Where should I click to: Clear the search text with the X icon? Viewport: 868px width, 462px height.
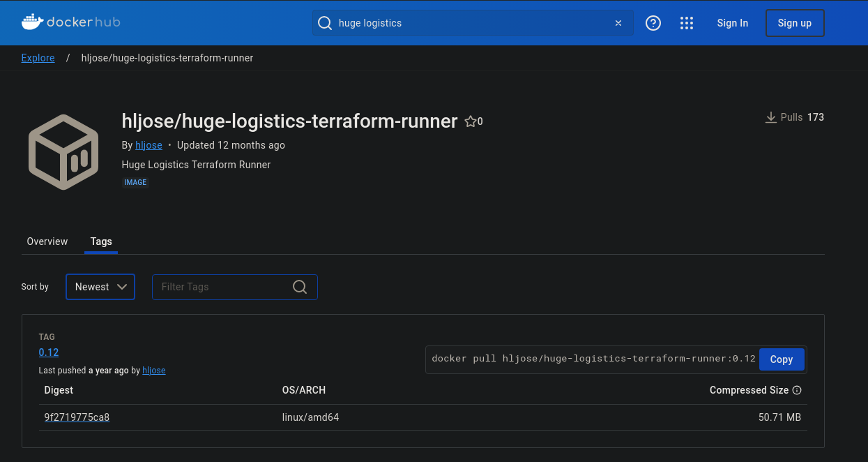(618, 23)
